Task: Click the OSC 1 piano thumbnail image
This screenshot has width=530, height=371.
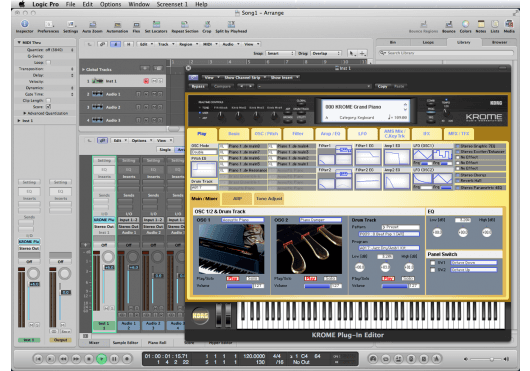Action: [232, 249]
